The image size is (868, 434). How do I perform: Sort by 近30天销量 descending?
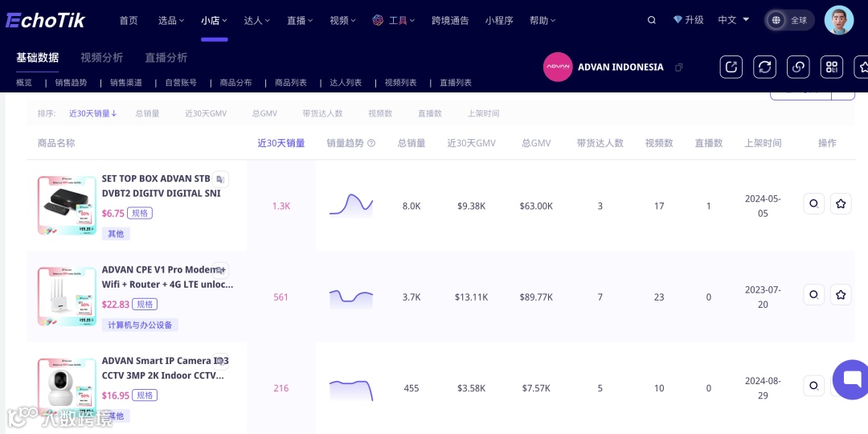(93, 113)
